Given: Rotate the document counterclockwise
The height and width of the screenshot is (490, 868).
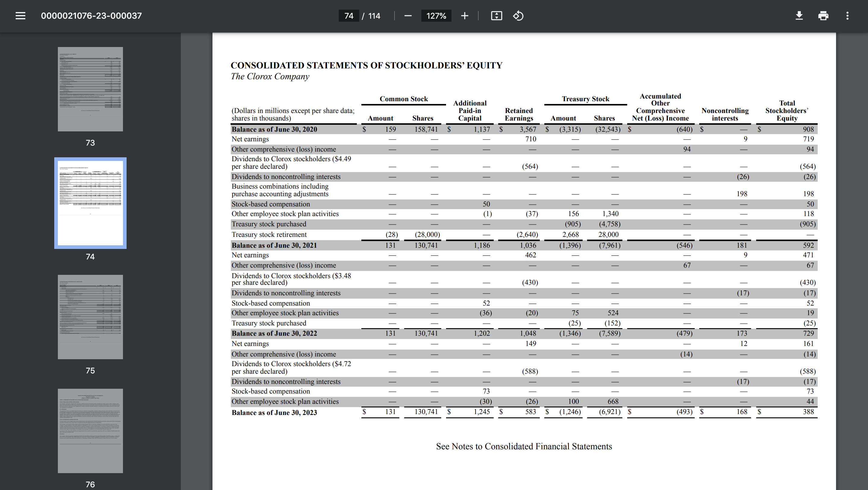Looking at the screenshot, I should (x=518, y=16).
